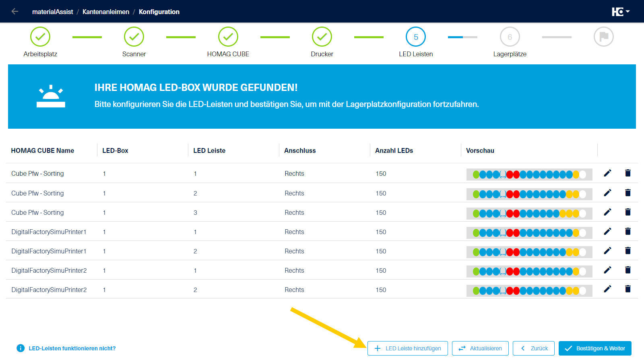The width and height of the screenshot is (644, 362).
Task: Delete DigitalFactorySimuPrinter1 LED Leiste 1 row
Action: pyautogui.click(x=627, y=231)
